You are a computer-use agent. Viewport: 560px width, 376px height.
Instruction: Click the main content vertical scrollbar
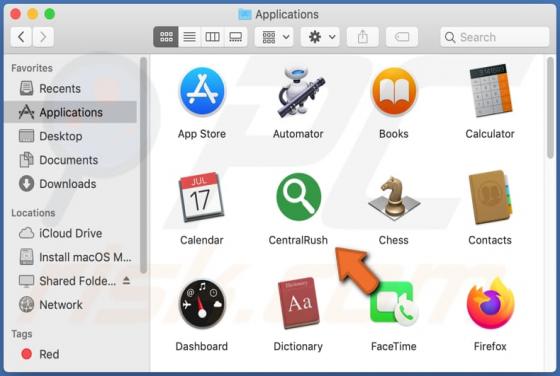550,108
